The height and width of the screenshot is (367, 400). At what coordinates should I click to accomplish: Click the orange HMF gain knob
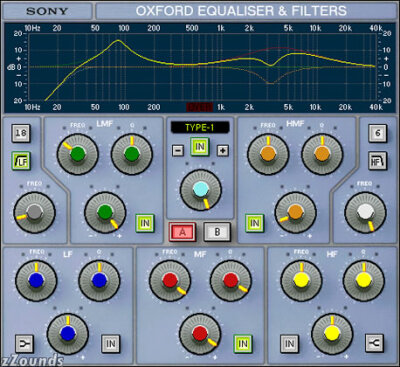(x=295, y=212)
